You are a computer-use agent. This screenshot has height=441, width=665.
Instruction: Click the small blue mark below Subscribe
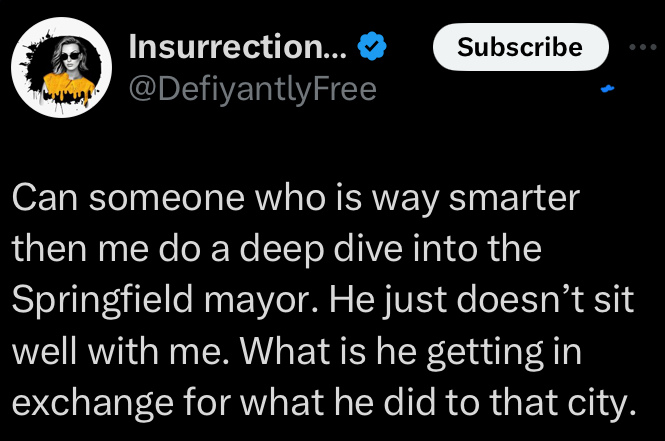[x=608, y=90]
